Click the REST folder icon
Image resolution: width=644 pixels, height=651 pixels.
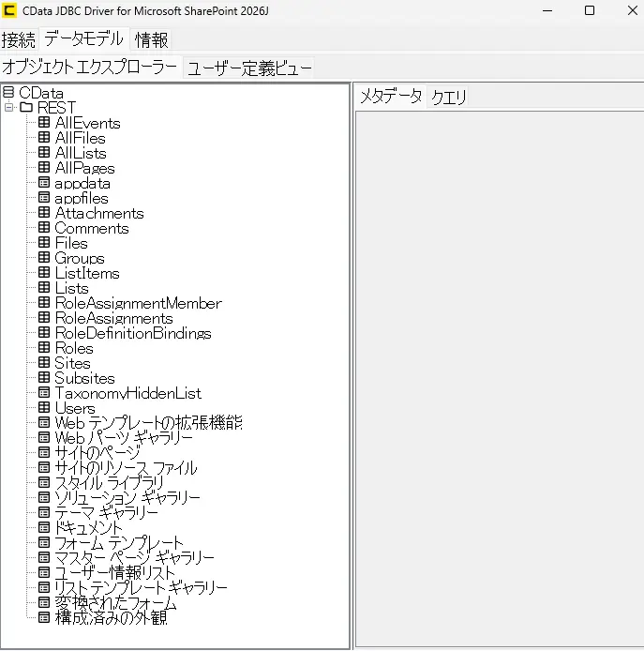pyautogui.click(x=26, y=107)
